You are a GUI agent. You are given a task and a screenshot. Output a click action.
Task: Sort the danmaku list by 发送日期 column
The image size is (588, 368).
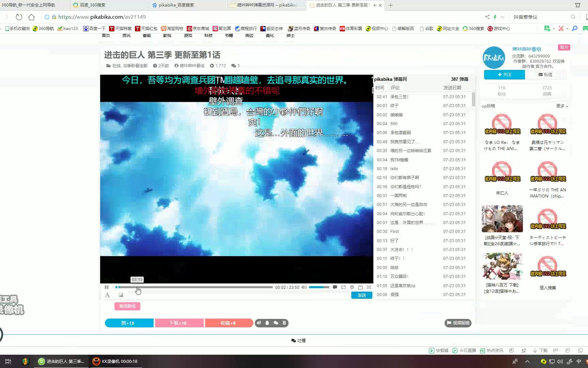point(452,88)
